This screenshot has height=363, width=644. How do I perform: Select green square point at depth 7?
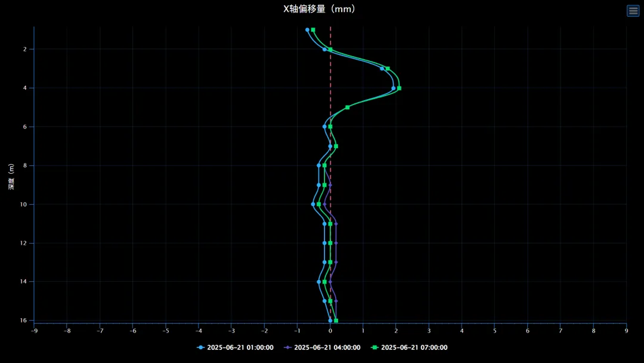[x=336, y=146]
